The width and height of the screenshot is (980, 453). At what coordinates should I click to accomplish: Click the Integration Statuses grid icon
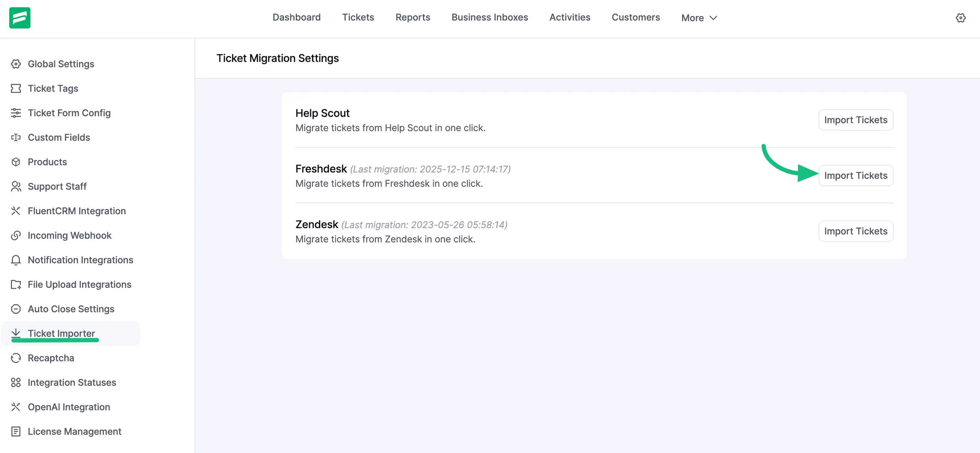click(x=16, y=382)
